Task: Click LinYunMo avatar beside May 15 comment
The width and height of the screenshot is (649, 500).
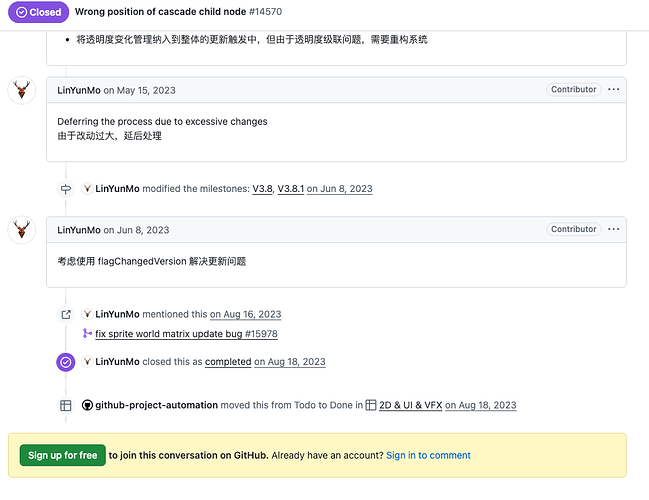Action: (x=22, y=90)
